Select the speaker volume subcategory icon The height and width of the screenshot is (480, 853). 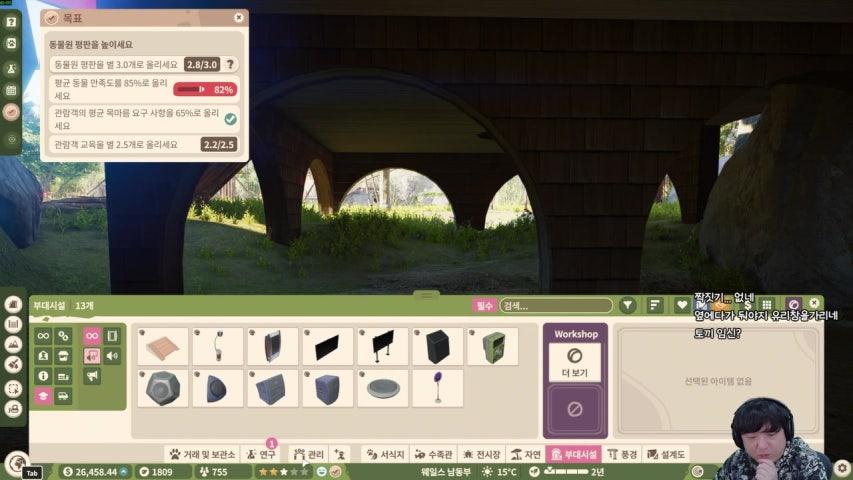(x=112, y=356)
